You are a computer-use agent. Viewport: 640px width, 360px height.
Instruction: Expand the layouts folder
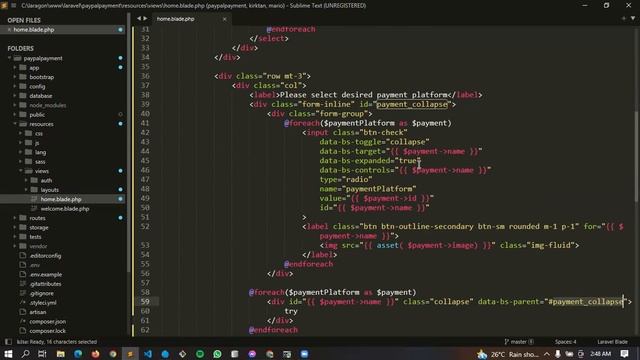click(x=27, y=190)
